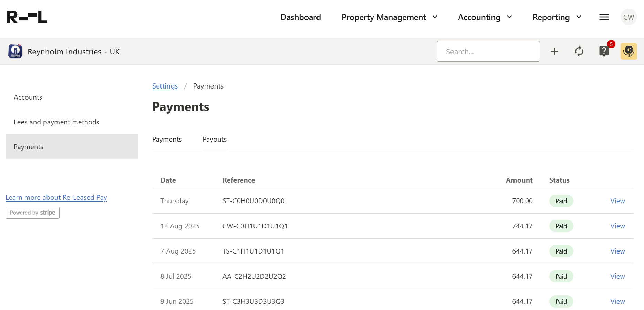Click the refresh sync icon
The width and height of the screenshot is (644, 310).
579,52
